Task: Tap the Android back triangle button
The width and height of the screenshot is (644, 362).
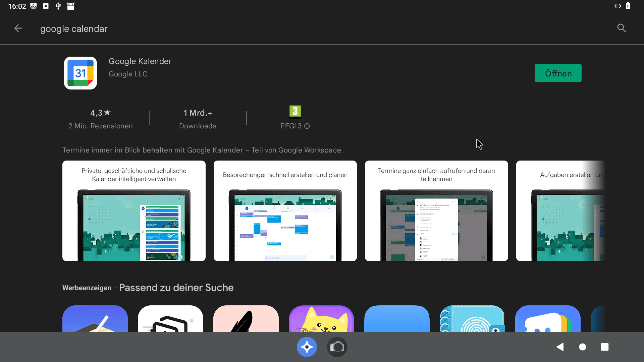Action: tap(560, 347)
